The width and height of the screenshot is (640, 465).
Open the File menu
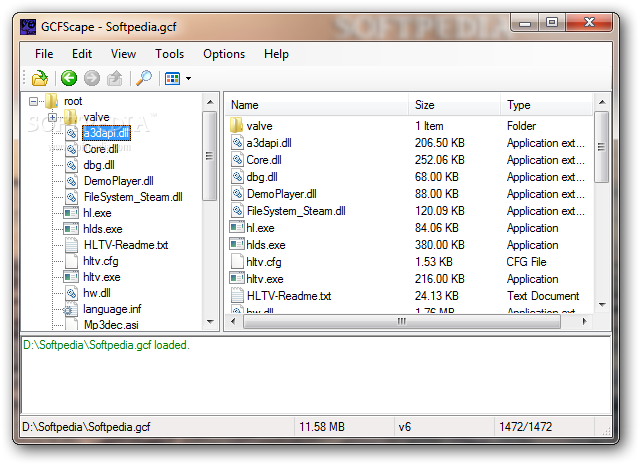pyautogui.click(x=44, y=54)
